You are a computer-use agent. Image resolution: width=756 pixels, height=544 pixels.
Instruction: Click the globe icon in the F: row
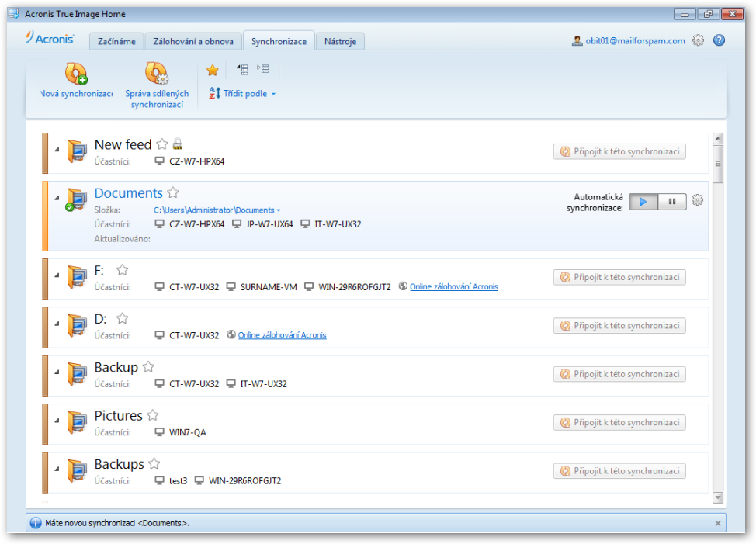(x=403, y=286)
